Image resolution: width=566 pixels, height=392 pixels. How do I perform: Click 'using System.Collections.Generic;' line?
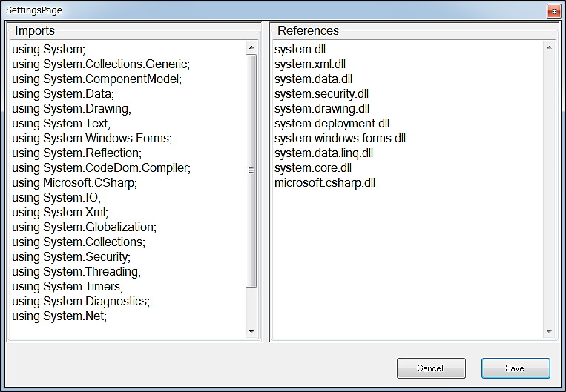(101, 64)
